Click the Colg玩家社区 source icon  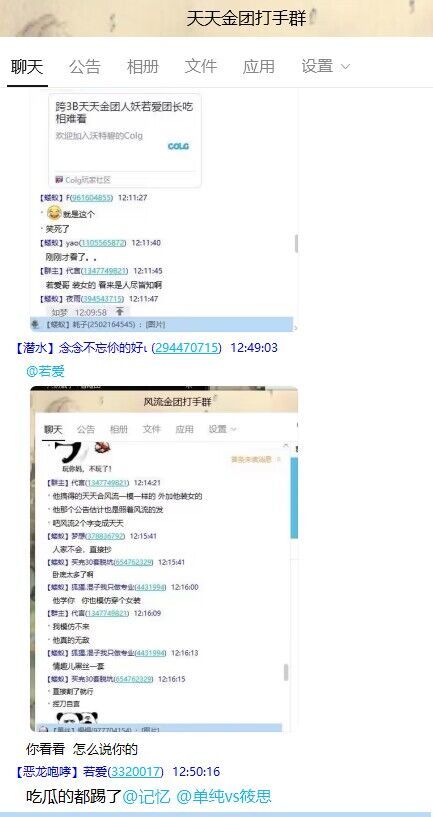[x=59, y=179]
